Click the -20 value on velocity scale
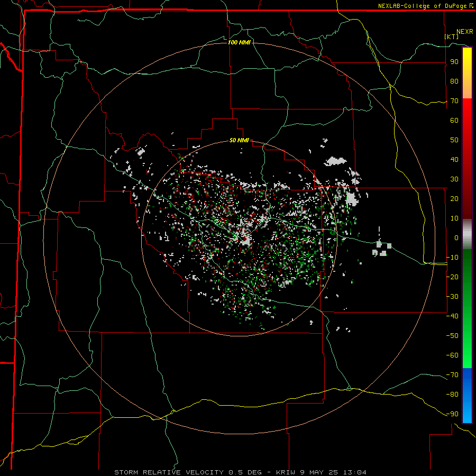The width and height of the screenshot is (476, 476). (452, 277)
